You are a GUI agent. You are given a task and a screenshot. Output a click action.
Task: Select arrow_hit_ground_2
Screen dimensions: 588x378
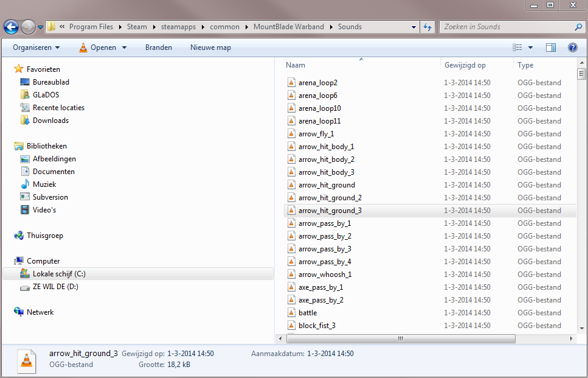pos(330,197)
